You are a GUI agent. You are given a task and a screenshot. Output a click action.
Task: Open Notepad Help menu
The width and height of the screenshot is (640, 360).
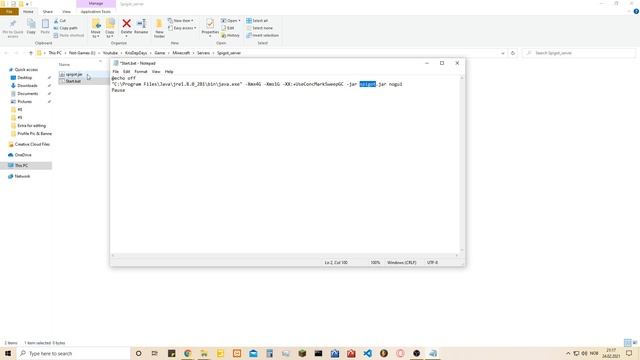169,71
